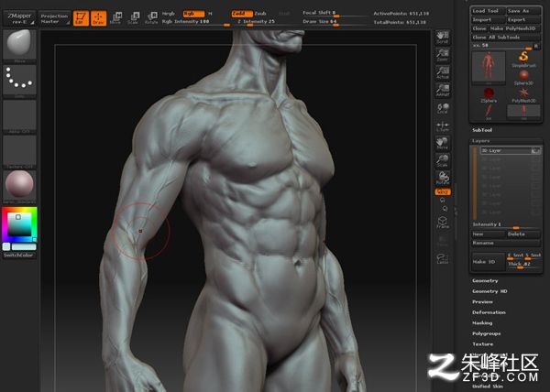
Task: Toggle Edit mode button
Action: (x=81, y=18)
